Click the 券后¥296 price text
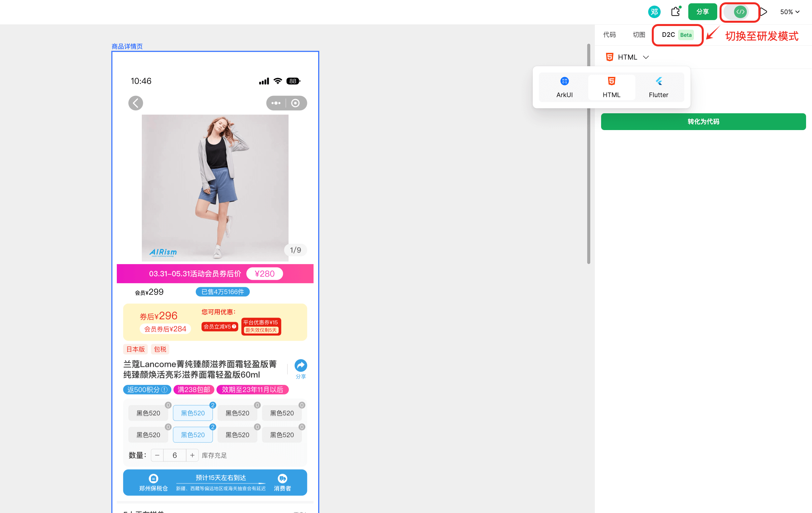Image resolution: width=812 pixels, height=513 pixels. (x=159, y=316)
